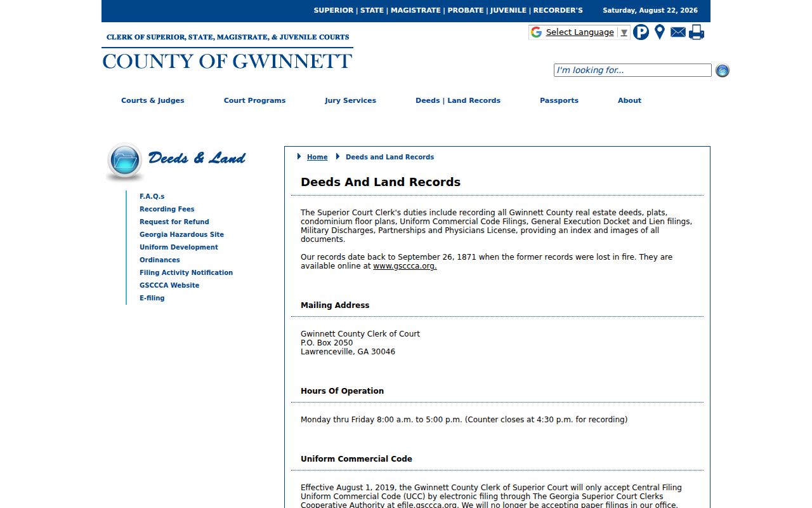Open the Court Programs menu
Screen dimensions: 812x508
[254, 100]
